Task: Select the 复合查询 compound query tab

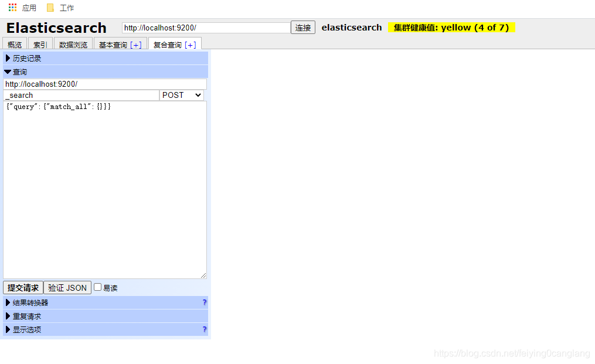Action: pyautogui.click(x=167, y=45)
